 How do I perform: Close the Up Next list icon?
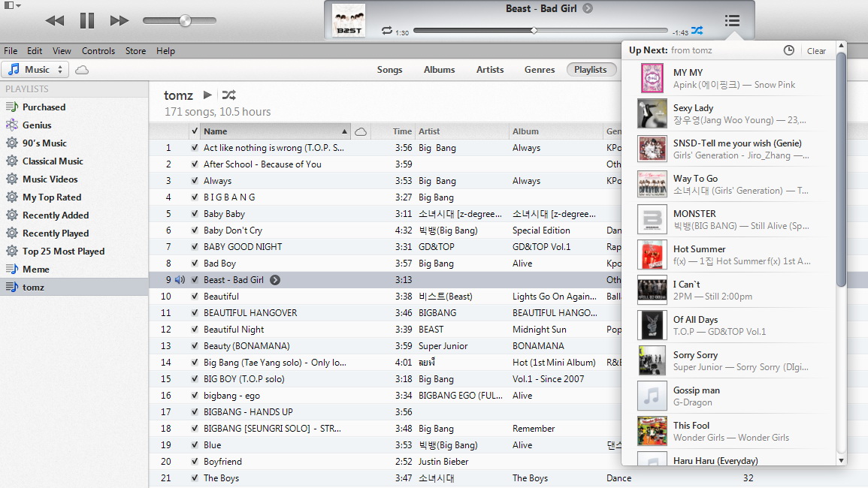pos(732,21)
